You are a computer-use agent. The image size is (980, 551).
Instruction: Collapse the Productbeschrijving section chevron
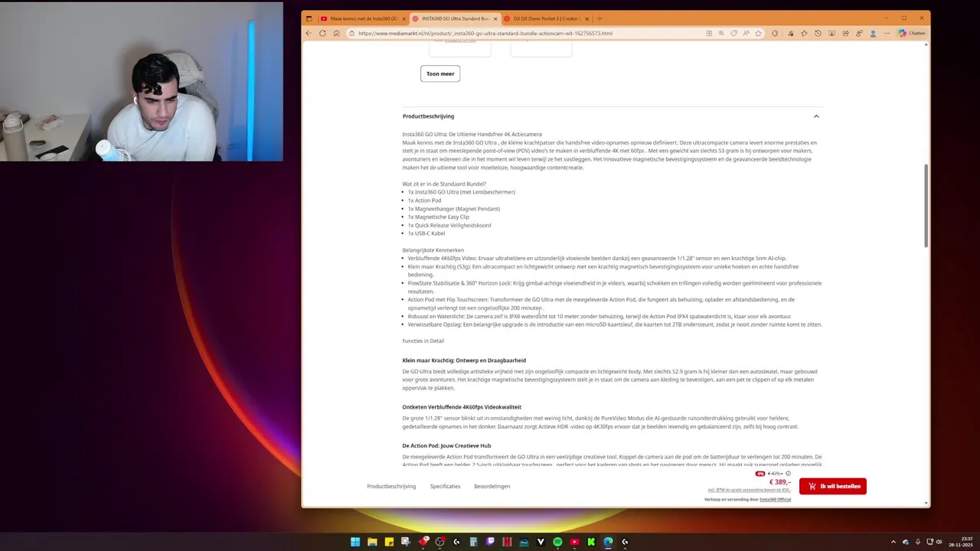816,116
